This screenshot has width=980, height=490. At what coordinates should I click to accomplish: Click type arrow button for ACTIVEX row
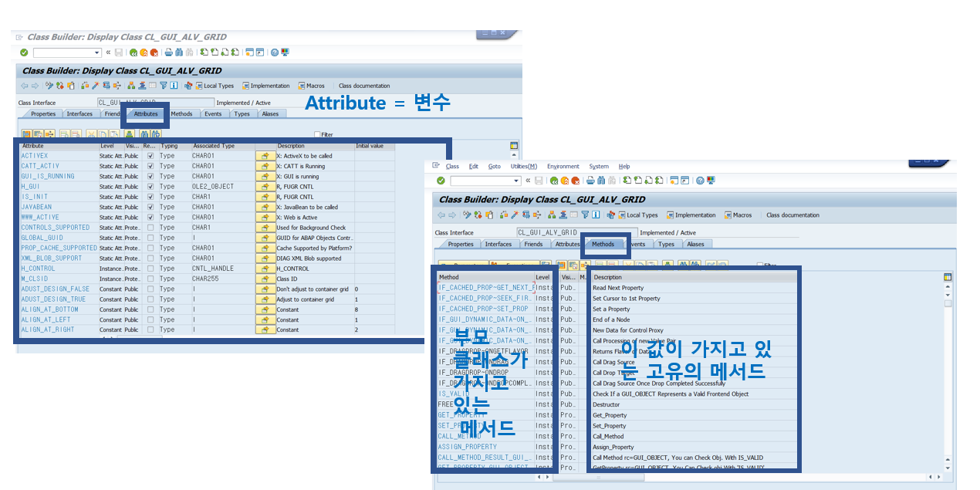pyautogui.click(x=265, y=156)
